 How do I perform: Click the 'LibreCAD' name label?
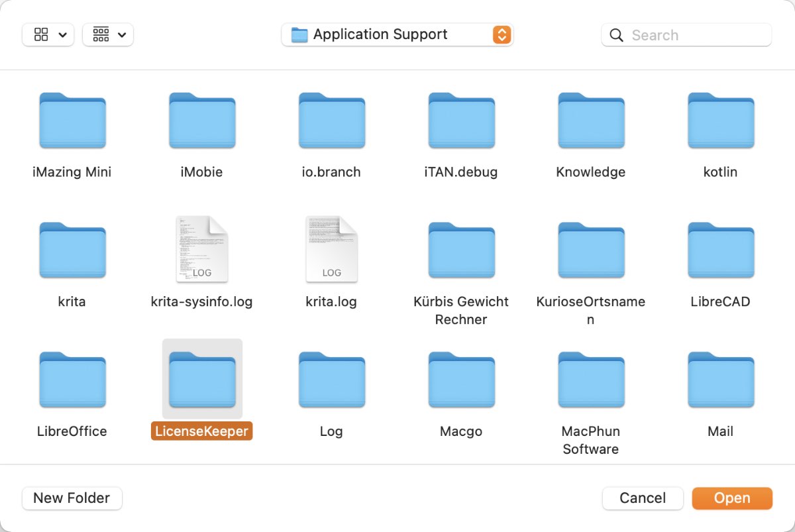pos(721,302)
